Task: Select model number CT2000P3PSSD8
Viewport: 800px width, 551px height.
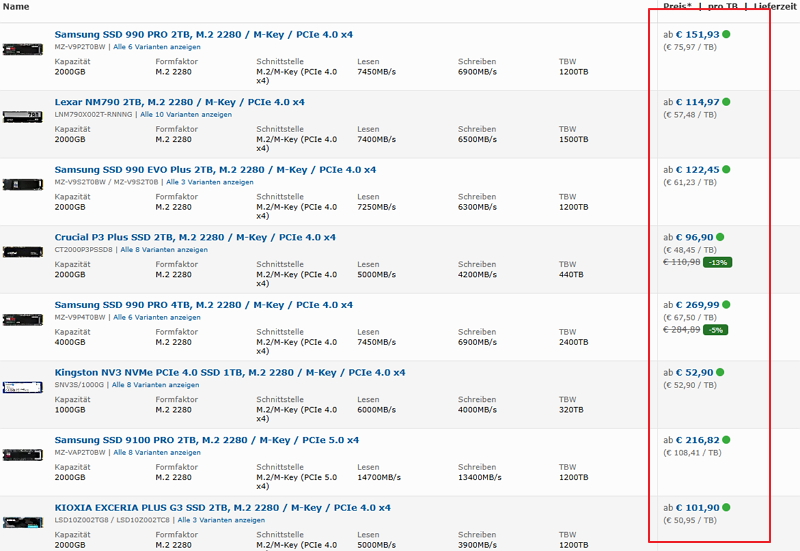Action: tap(84, 250)
